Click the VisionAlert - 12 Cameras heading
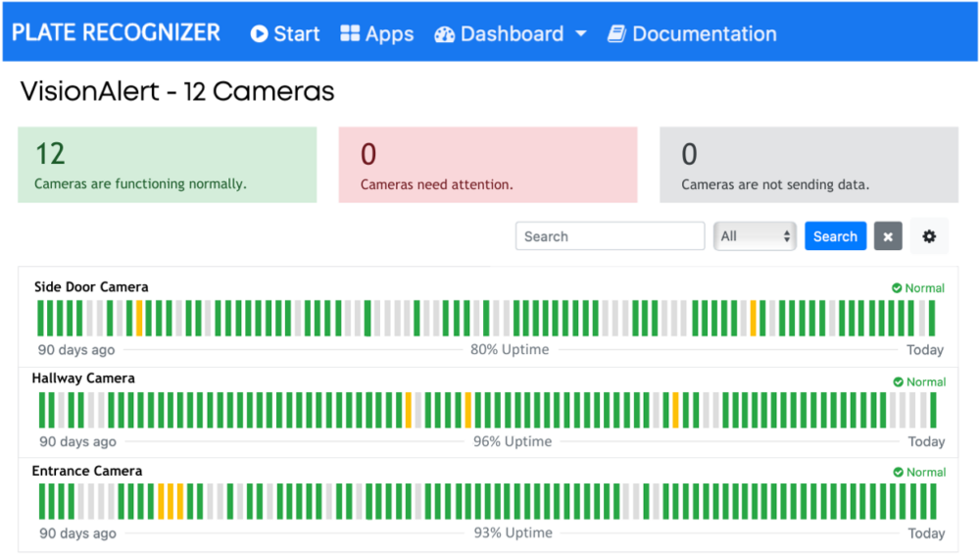 pyautogui.click(x=177, y=91)
